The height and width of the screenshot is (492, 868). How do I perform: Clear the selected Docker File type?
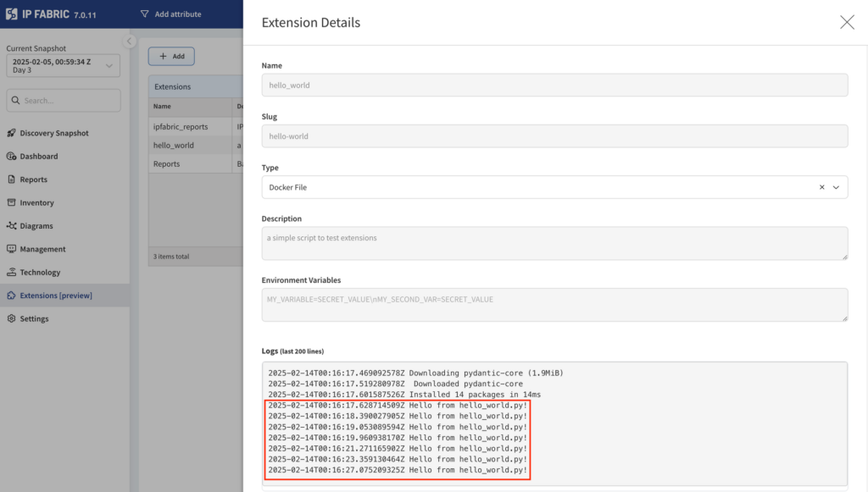tap(821, 186)
